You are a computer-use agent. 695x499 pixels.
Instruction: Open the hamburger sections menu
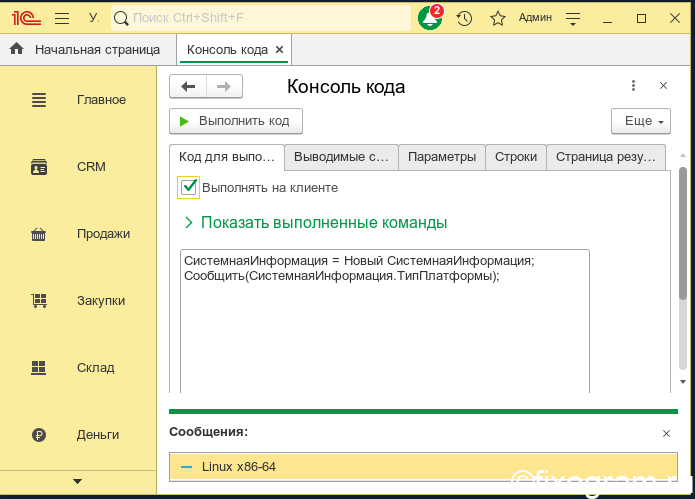[x=62, y=18]
